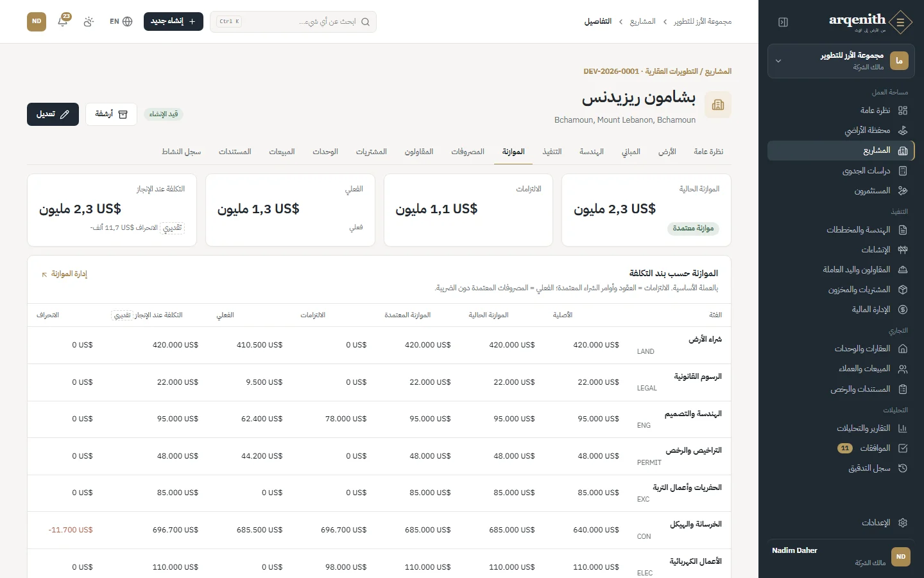Click the شراء الأرض category row
Image resolution: width=924 pixels, height=578 pixels.
(379, 345)
